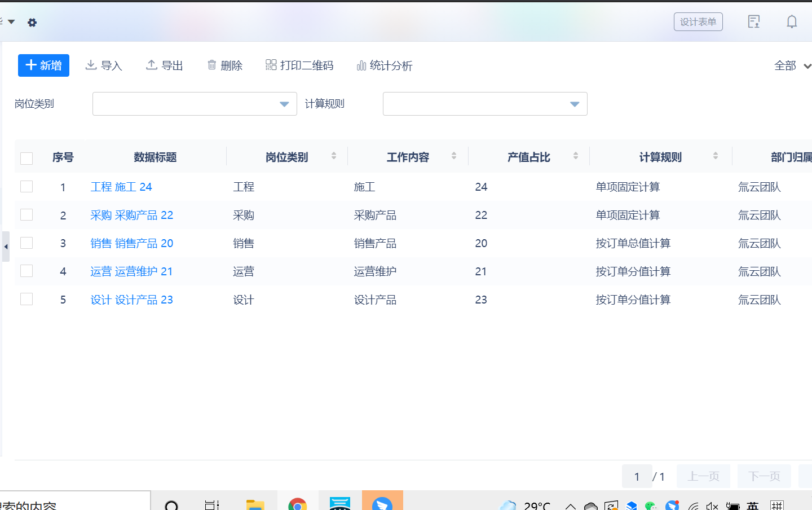The image size is (812, 510).
Task: Click the Windows taskbar search icon
Action: (172, 504)
